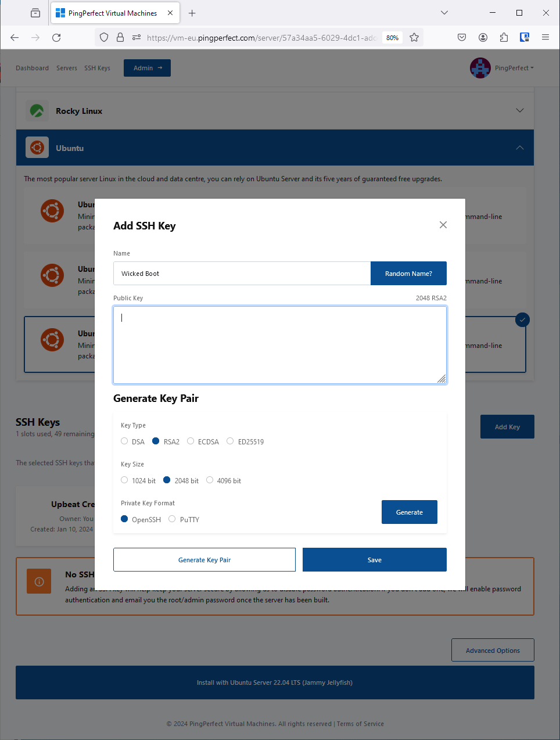Select the ED25519 key type

coord(231,441)
